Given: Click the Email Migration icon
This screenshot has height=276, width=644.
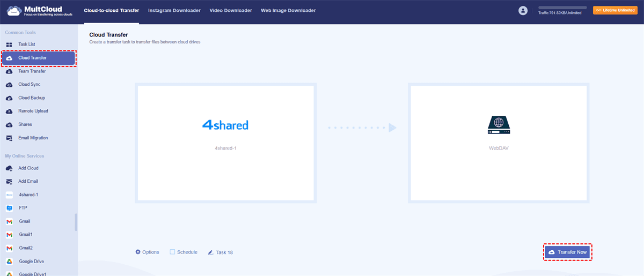Looking at the screenshot, I should [x=9, y=138].
